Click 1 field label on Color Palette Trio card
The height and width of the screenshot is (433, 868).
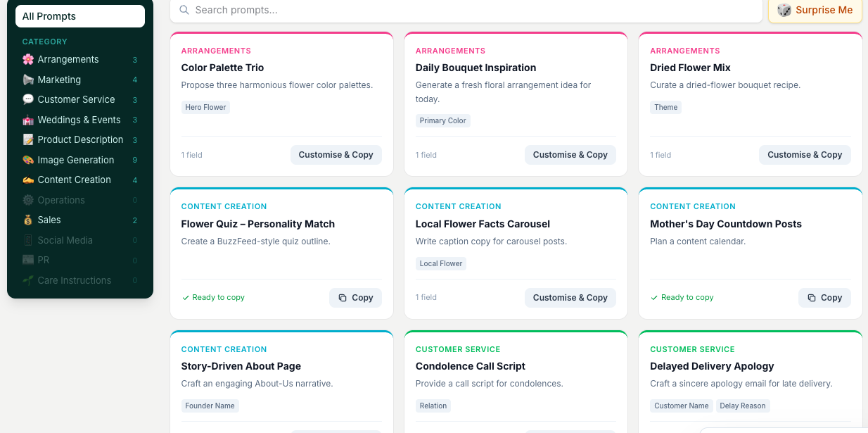pyautogui.click(x=192, y=155)
